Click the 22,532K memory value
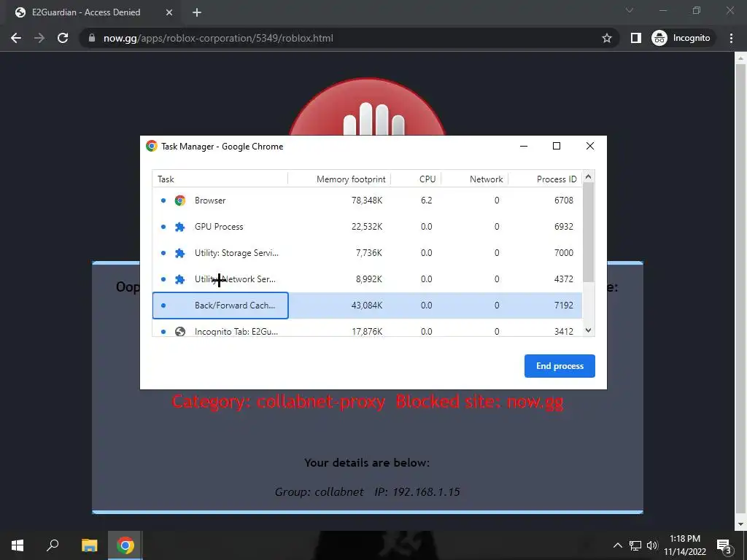 click(367, 227)
